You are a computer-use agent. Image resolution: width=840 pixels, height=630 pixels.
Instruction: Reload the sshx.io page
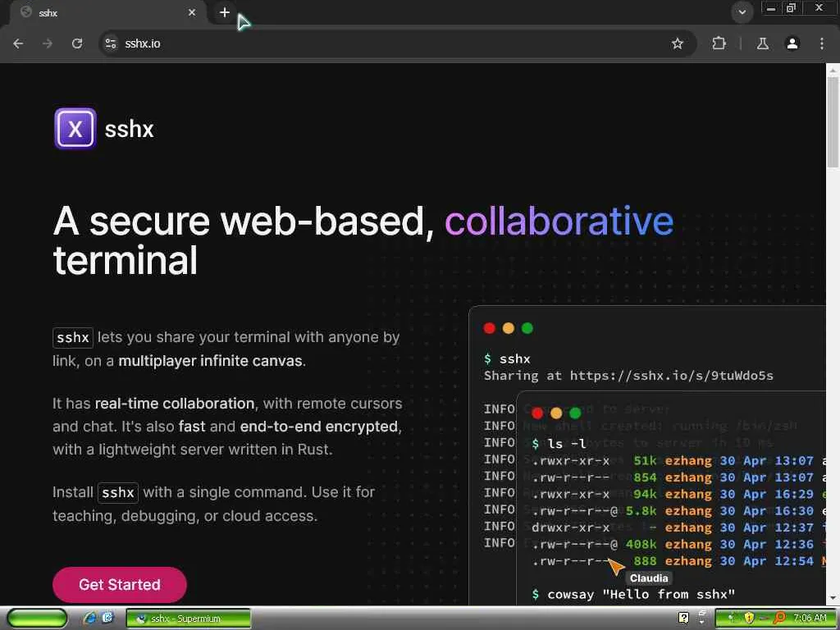(x=77, y=43)
